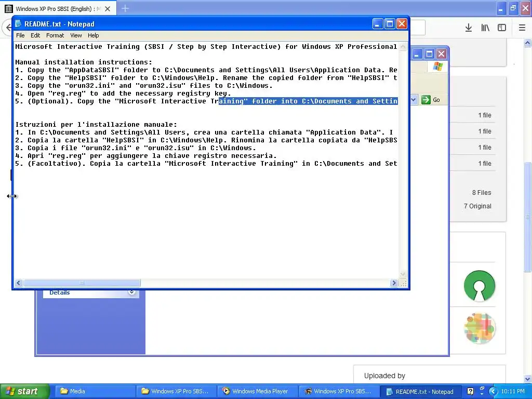Viewport: 532px width, 399px height.
Task: Click the browser page scrollbar down arrow
Action: (527, 379)
